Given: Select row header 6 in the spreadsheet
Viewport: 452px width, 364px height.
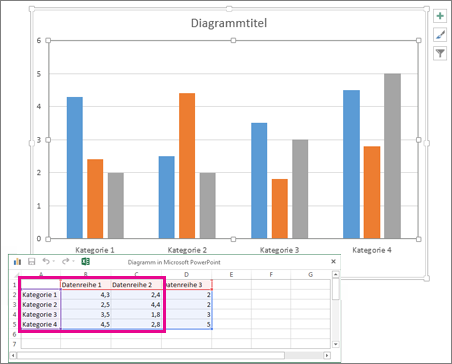Looking at the screenshot, I should point(14,334).
